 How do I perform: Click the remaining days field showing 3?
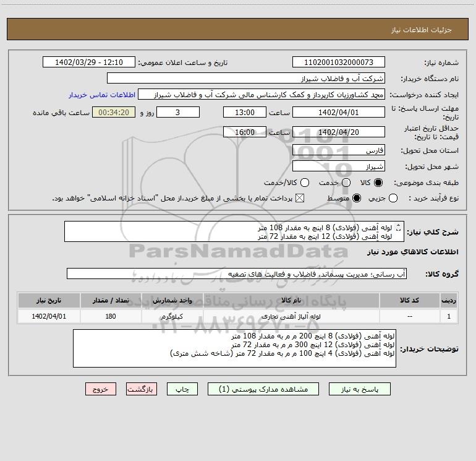(178, 113)
